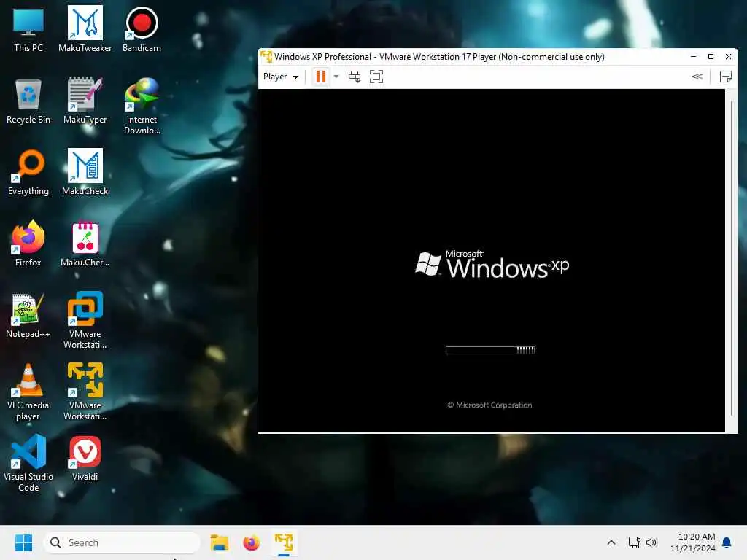The image size is (747, 560).
Task: Click the VMware Player taskbar button
Action: (284, 542)
